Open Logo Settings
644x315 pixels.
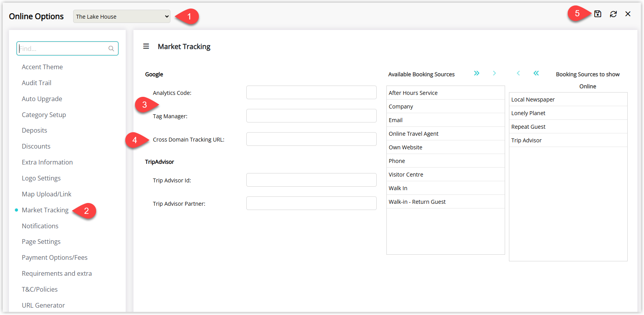41,178
